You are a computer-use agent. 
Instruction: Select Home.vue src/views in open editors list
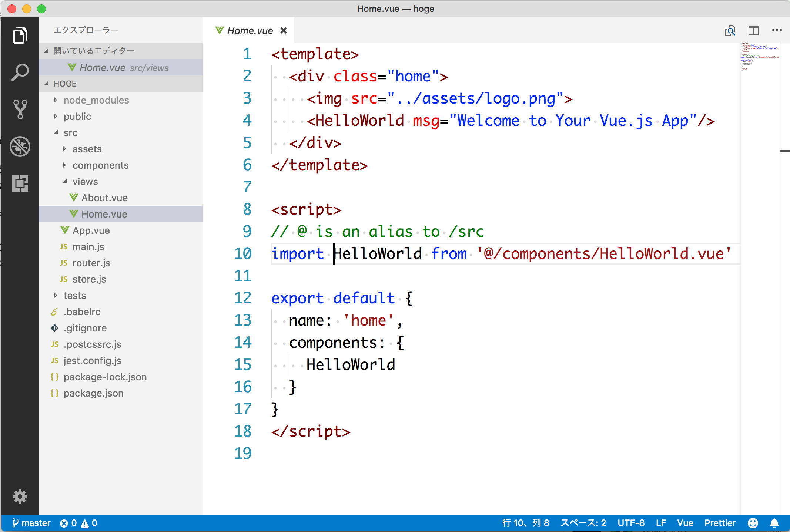pos(121,68)
